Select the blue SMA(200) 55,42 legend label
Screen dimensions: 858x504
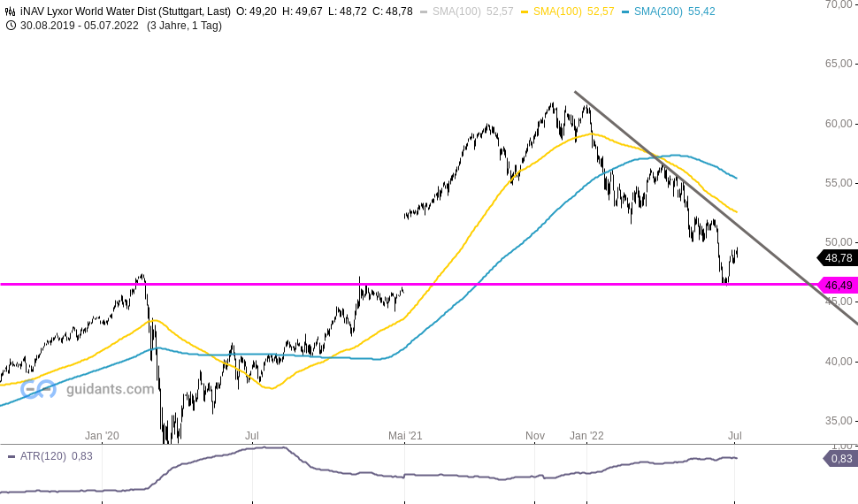point(674,11)
